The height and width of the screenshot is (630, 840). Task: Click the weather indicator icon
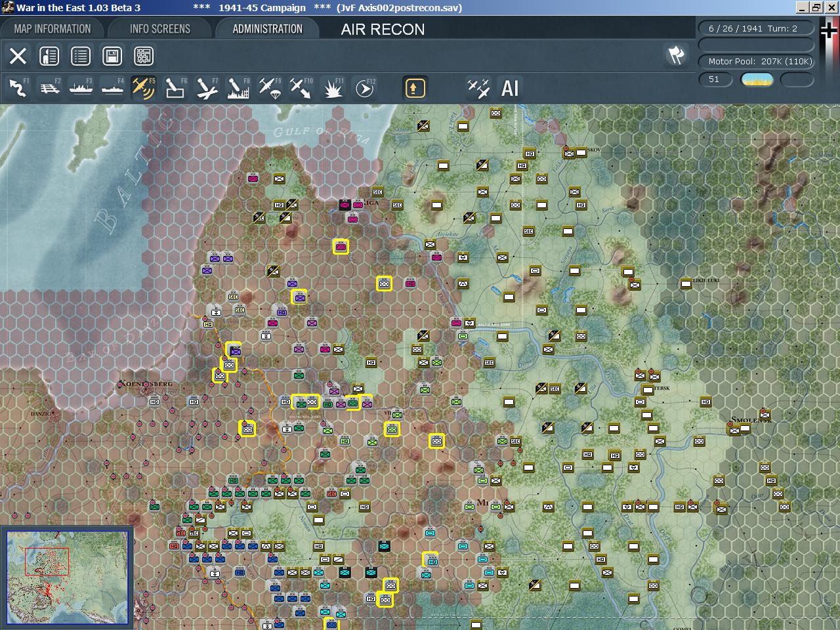(757, 79)
